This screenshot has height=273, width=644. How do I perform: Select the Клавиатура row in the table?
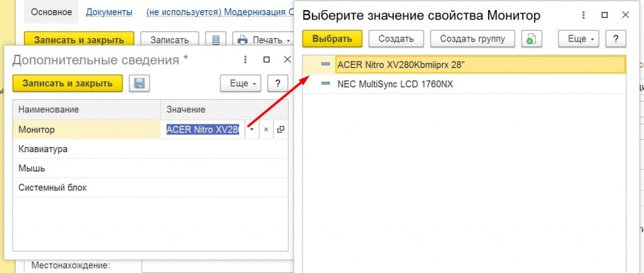click(x=43, y=149)
